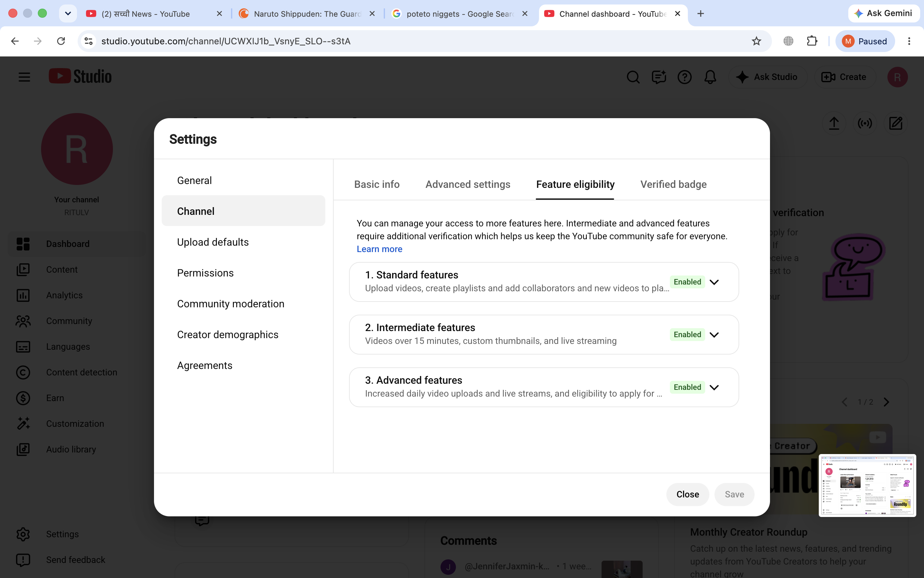Open Audio library in the sidebar
Image resolution: width=924 pixels, height=578 pixels.
point(76,449)
